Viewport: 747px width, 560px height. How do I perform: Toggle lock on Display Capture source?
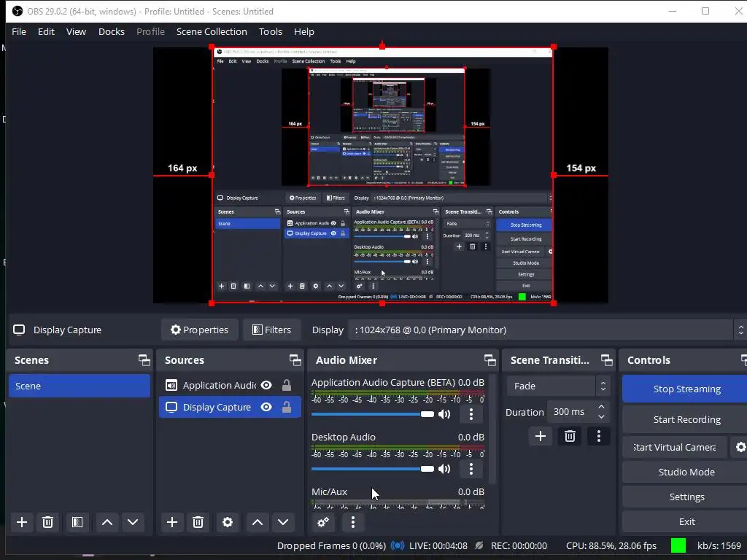[x=286, y=407]
